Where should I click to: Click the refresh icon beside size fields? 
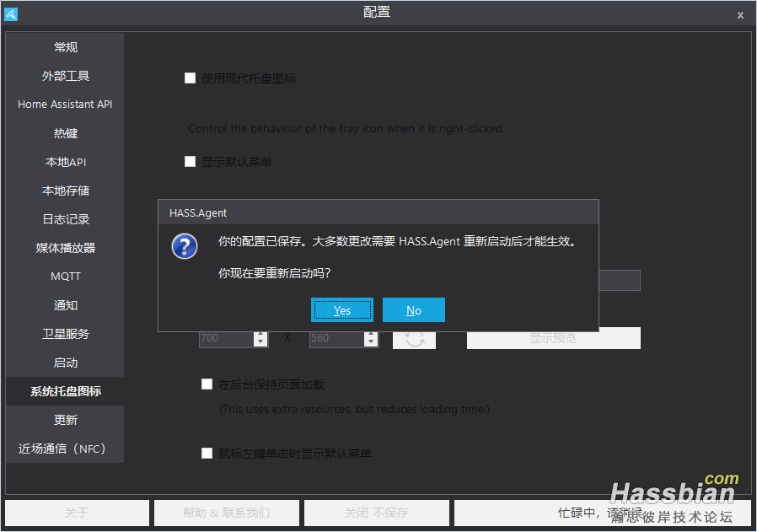pyautogui.click(x=414, y=338)
